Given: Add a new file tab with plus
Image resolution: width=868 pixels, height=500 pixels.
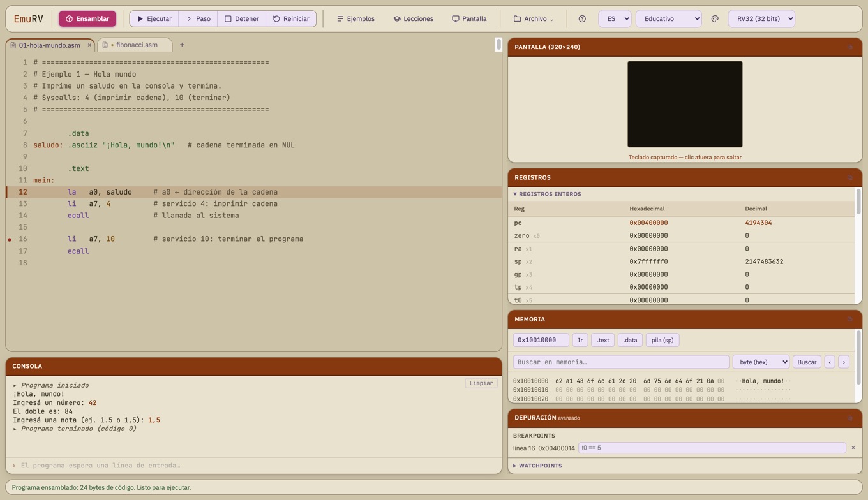Looking at the screenshot, I should pyautogui.click(x=182, y=45).
